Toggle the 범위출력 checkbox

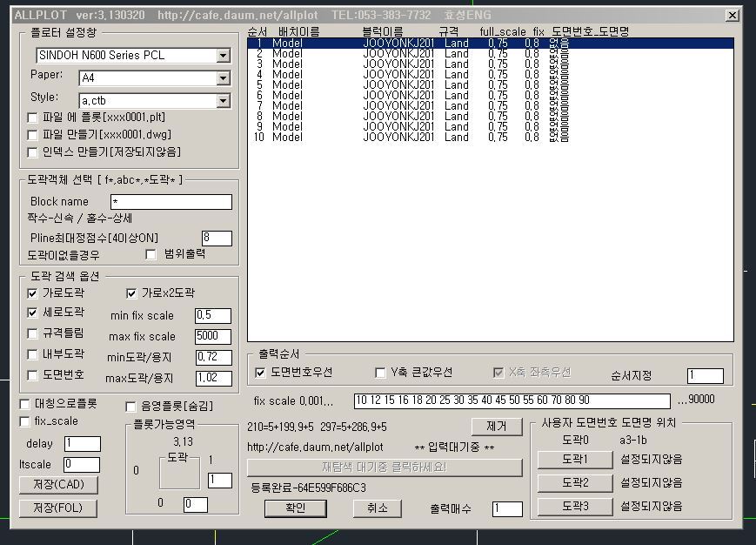(151, 254)
